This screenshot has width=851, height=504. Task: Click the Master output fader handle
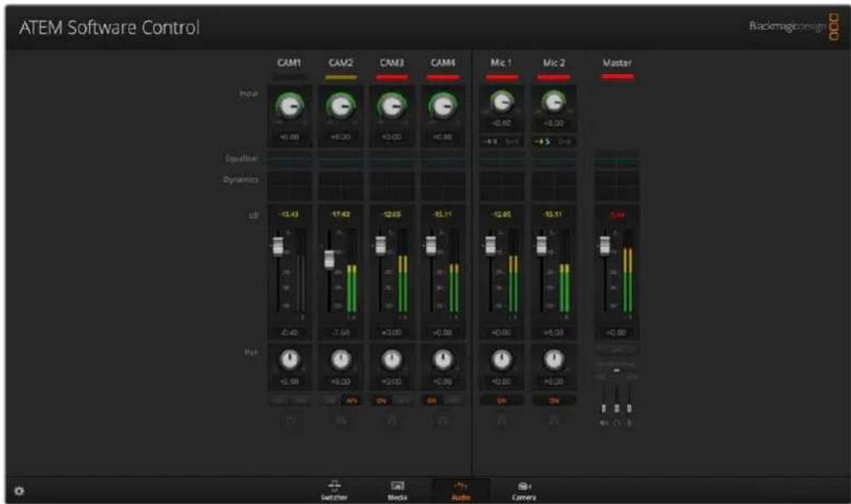(604, 245)
